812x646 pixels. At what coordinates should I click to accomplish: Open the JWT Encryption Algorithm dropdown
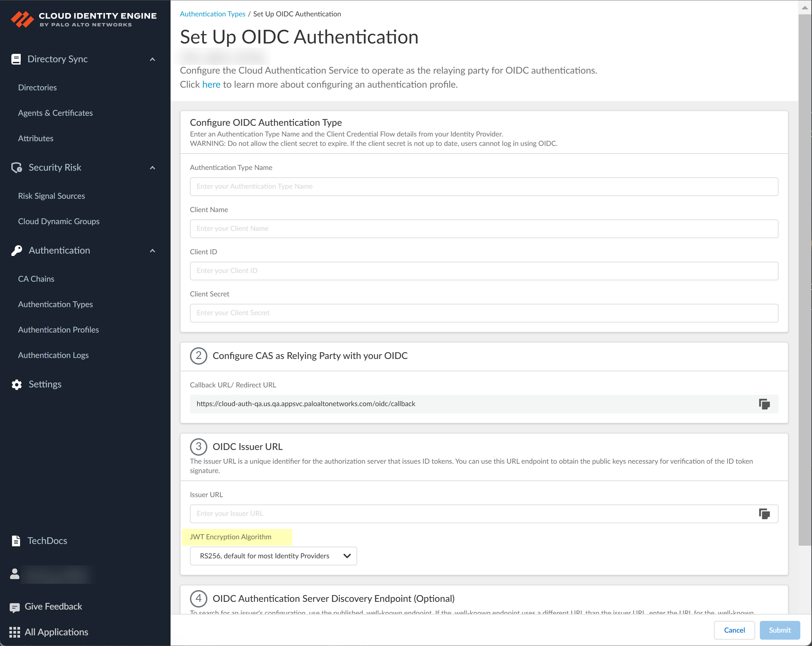pyautogui.click(x=273, y=556)
